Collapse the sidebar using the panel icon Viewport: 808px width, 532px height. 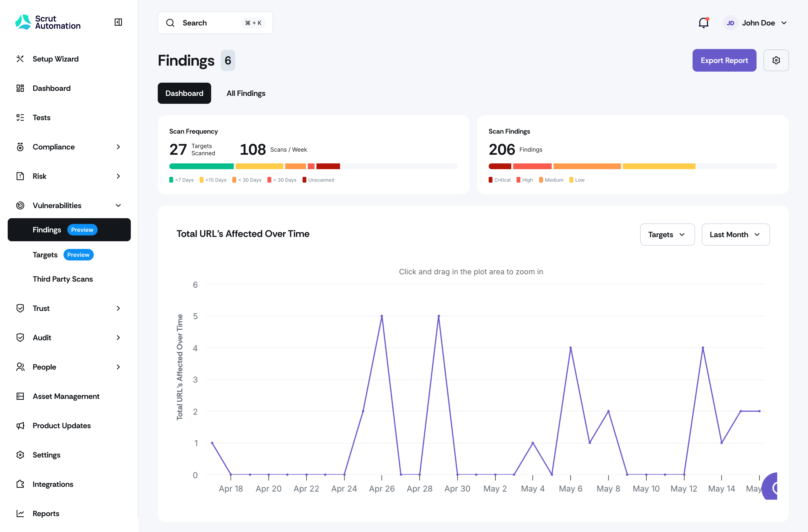click(118, 22)
